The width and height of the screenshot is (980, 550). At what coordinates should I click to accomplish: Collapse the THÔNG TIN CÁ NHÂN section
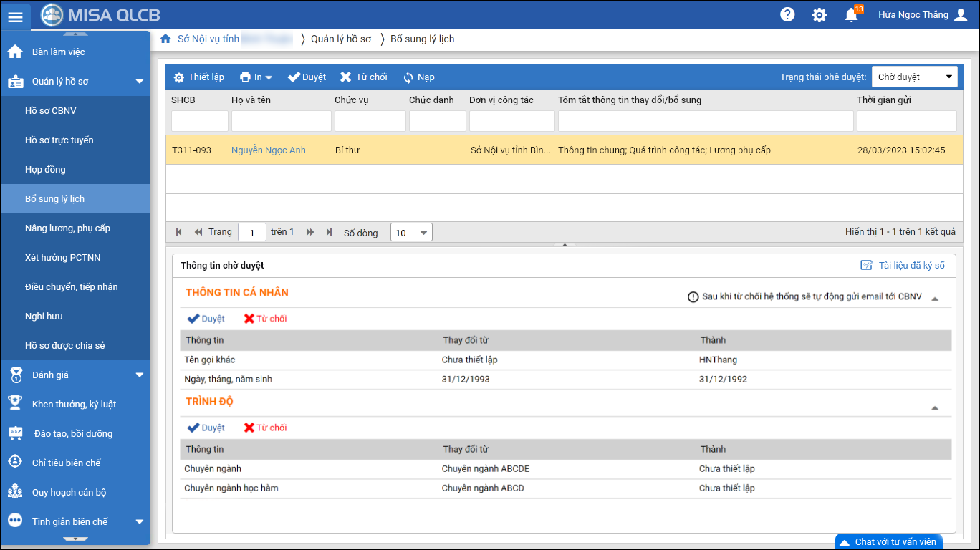click(935, 299)
